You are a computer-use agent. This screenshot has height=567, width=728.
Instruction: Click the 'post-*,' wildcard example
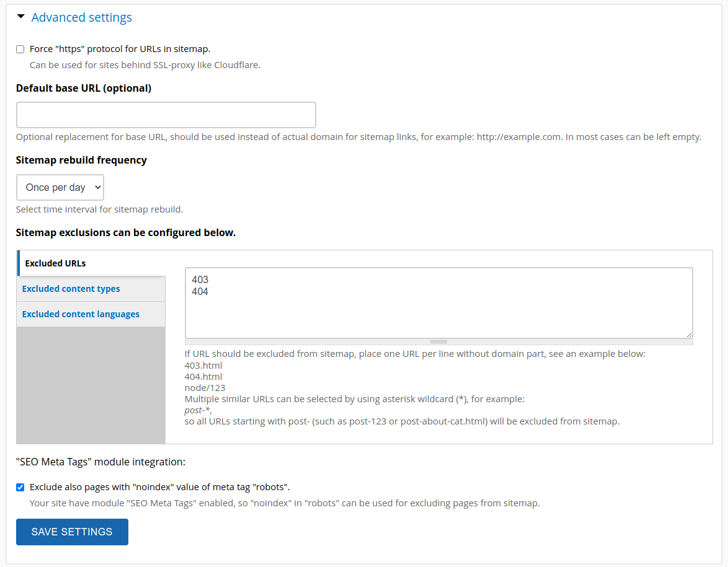tap(198, 410)
